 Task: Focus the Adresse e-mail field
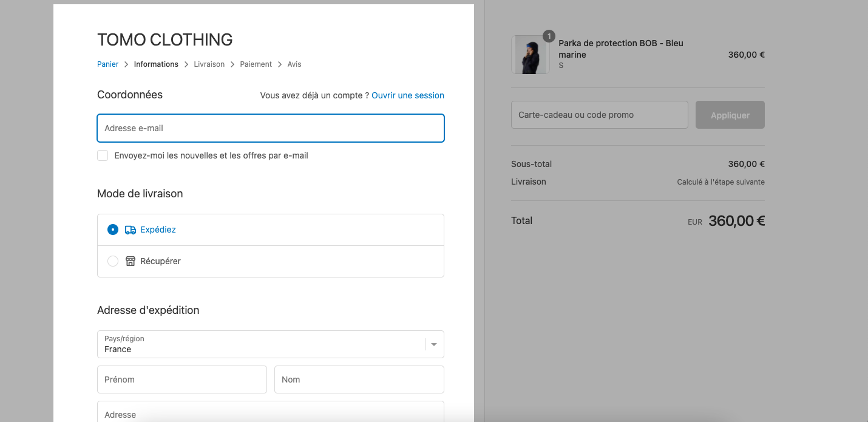point(271,128)
